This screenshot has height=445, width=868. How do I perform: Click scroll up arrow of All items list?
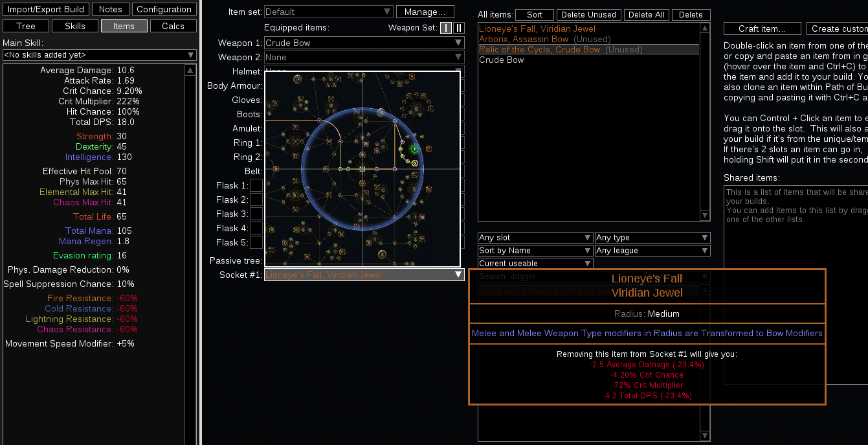click(x=705, y=28)
